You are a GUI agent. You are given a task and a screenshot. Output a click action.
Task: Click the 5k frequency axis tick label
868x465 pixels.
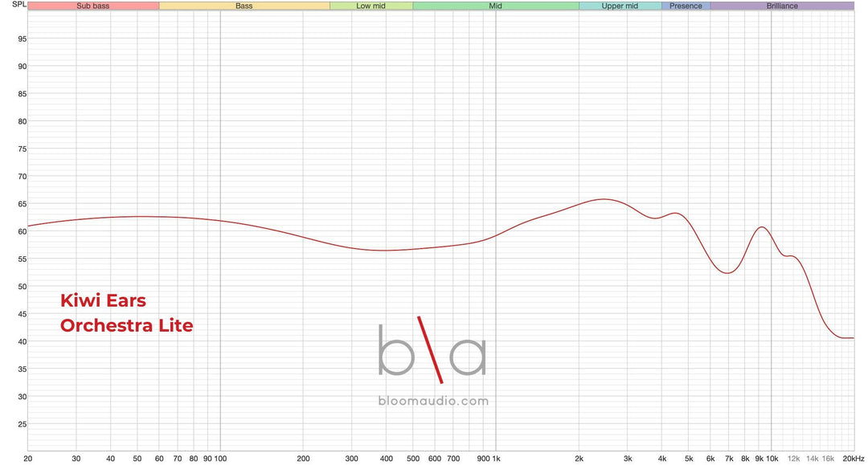[x=689, y=459]
